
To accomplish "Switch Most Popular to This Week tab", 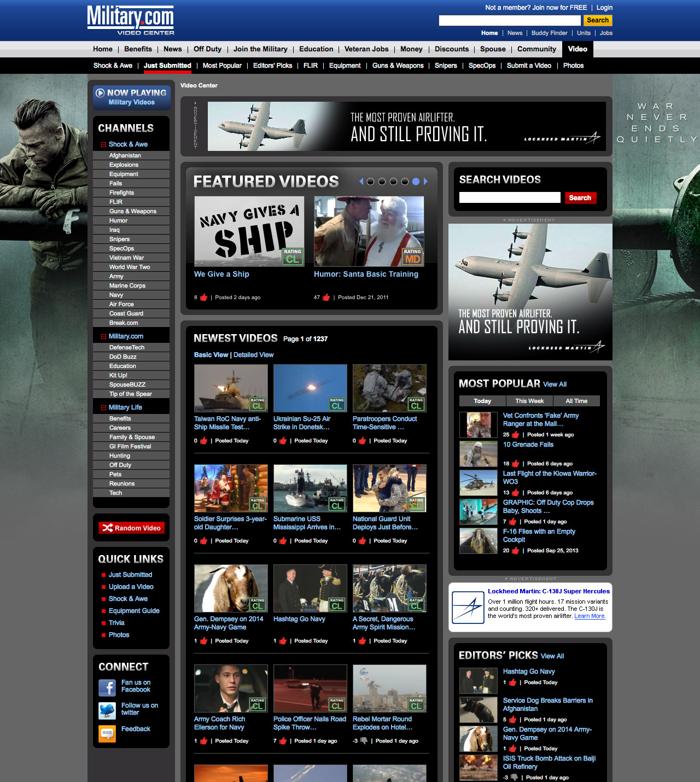I will [529, 401].
